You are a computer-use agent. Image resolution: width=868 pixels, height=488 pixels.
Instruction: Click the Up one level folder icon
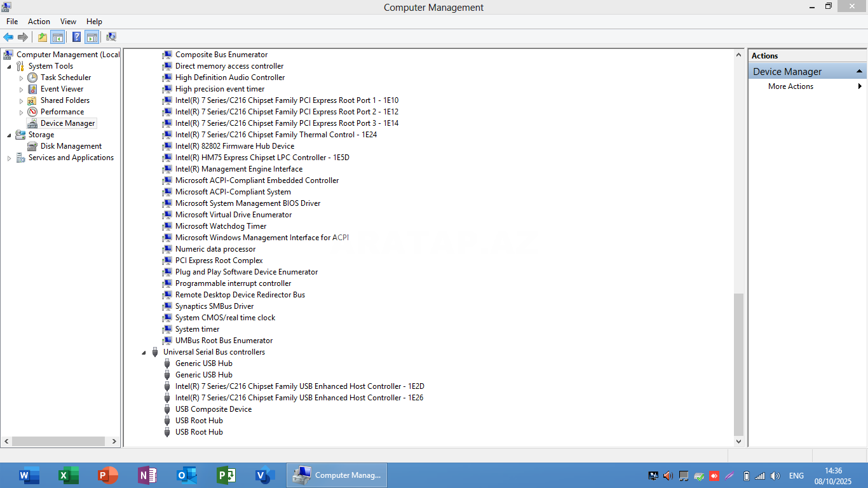click(43, 37)
